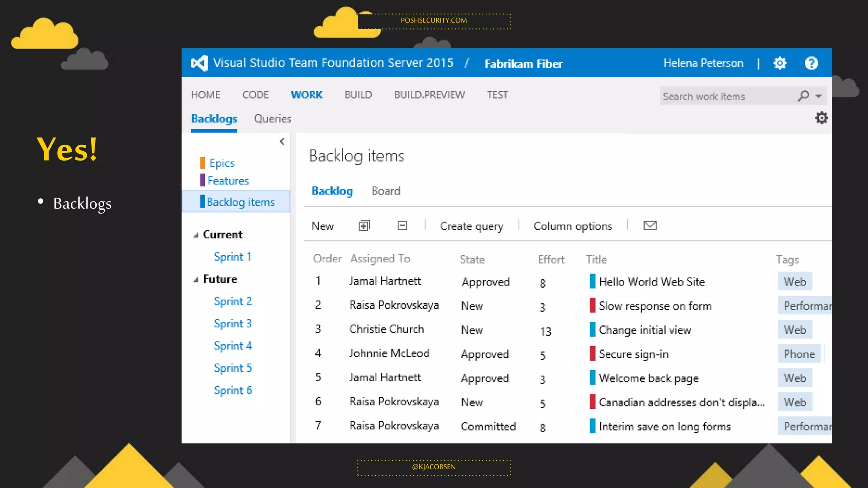Click Create query button
Screen dimensions: 868x488
coord(471,226)
